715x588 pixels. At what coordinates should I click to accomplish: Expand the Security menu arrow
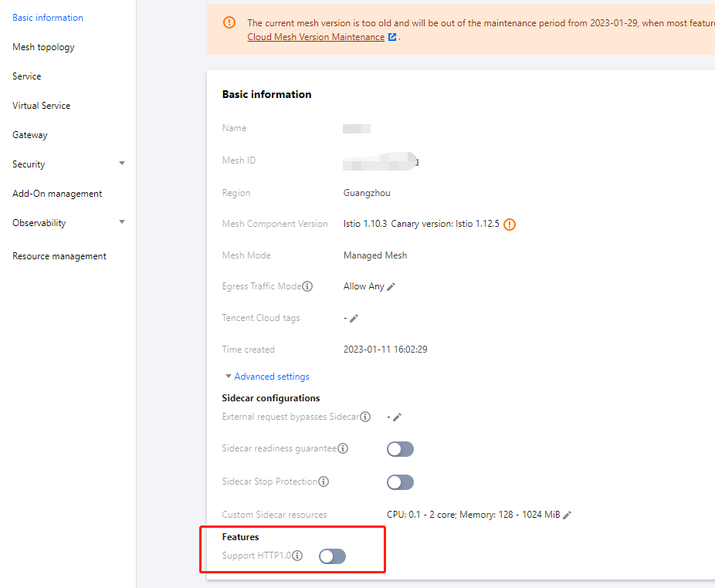point(122,164)
